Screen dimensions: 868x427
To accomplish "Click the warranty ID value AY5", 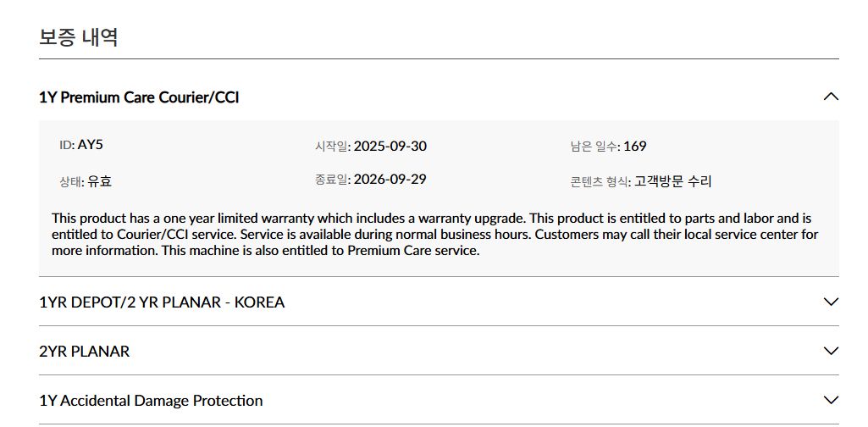I will point(91,145).
